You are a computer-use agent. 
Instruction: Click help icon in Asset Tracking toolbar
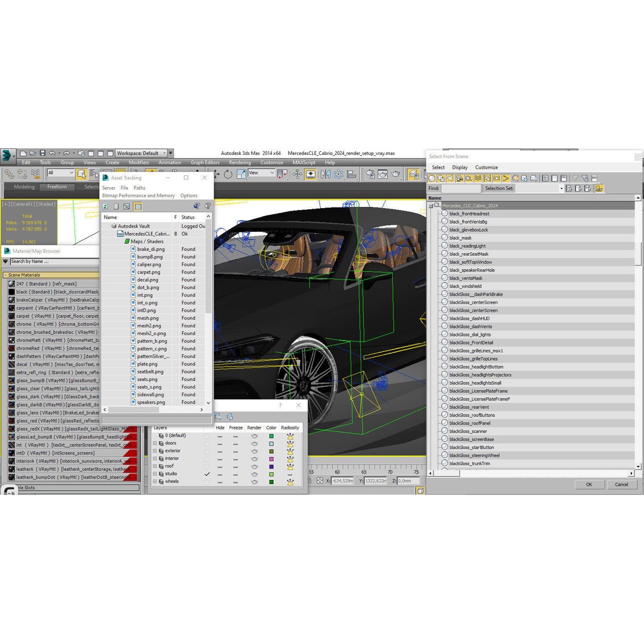[x=208, y=206]
